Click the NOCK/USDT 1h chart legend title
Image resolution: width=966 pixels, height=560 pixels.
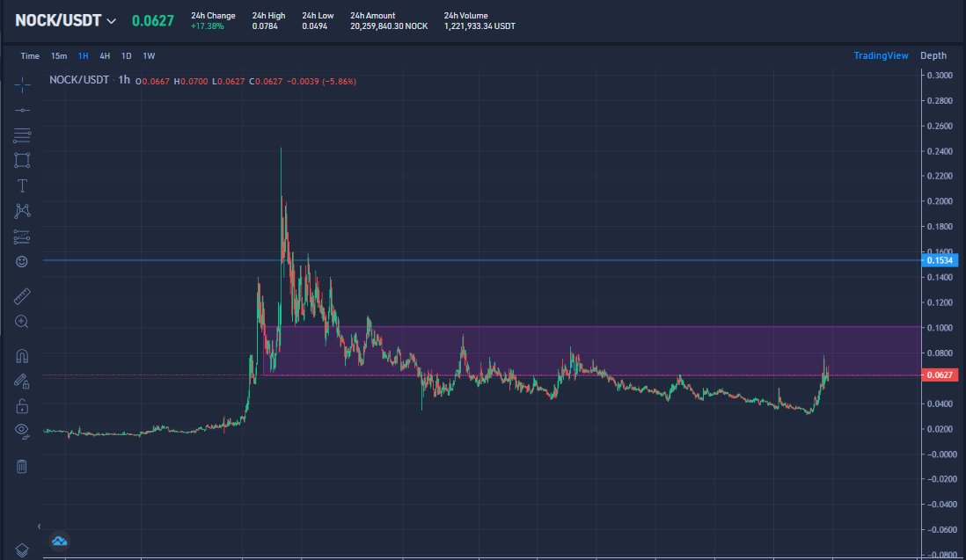pos(90,80)
